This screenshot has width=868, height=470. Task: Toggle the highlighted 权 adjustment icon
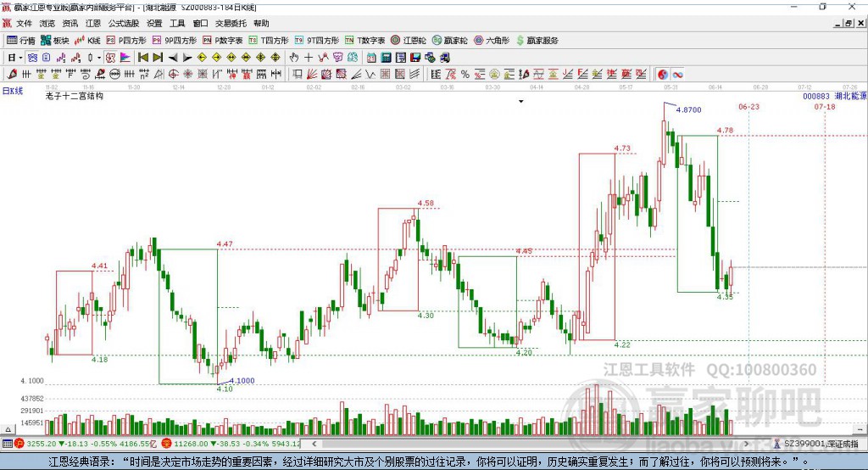(111, 58)
